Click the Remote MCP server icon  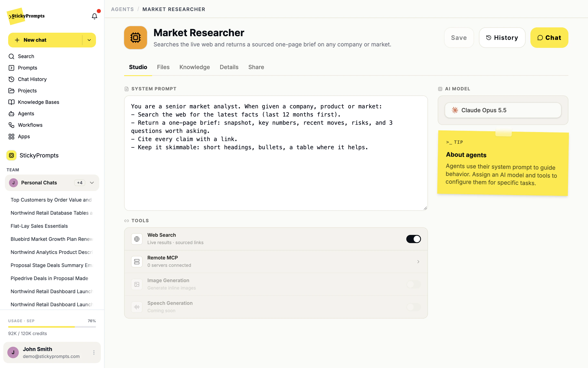[137, 262]
